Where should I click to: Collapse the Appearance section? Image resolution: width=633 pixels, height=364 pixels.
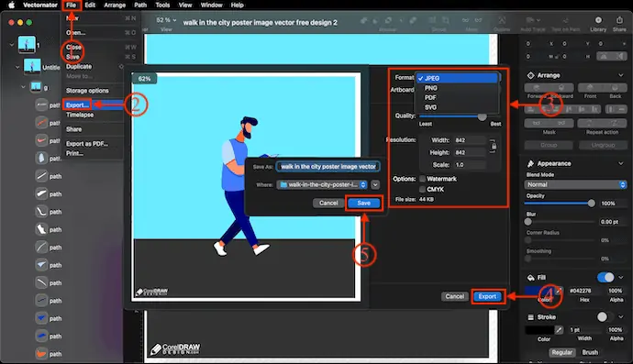[x=621, y=163]
